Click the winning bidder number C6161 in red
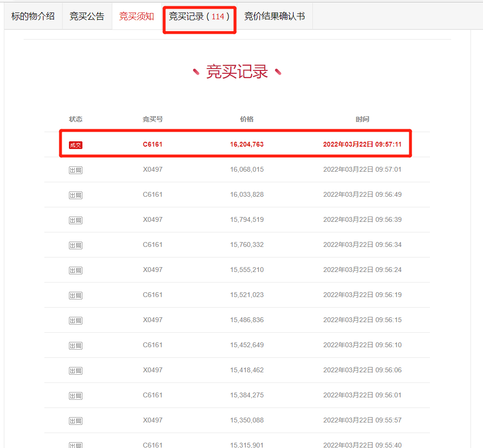 tap(152, 144)
